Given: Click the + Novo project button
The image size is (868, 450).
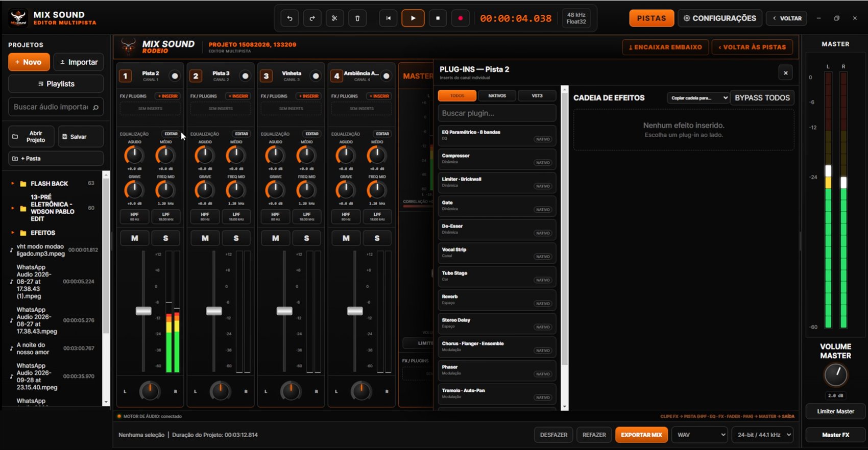Looking at the screenshot, I should point(29,62).
